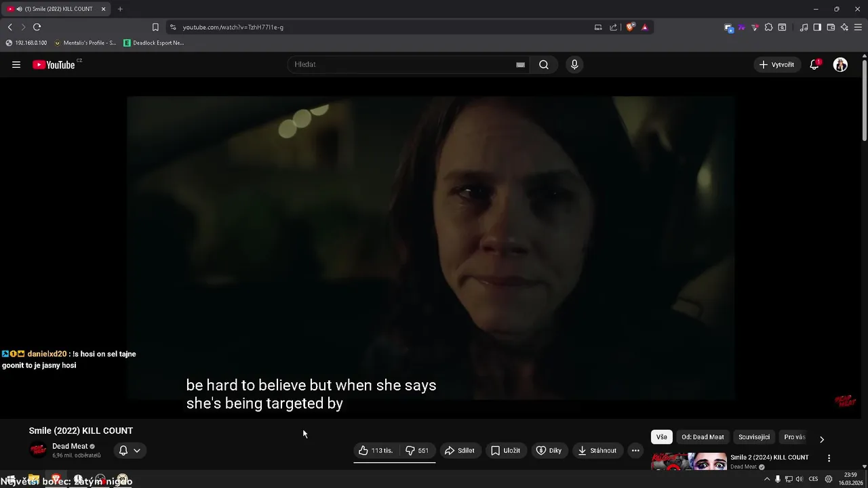Expand the subscription options chevron
Viewport: 868px width, 488px height.
pyautogui.click(x=136, y=450)
